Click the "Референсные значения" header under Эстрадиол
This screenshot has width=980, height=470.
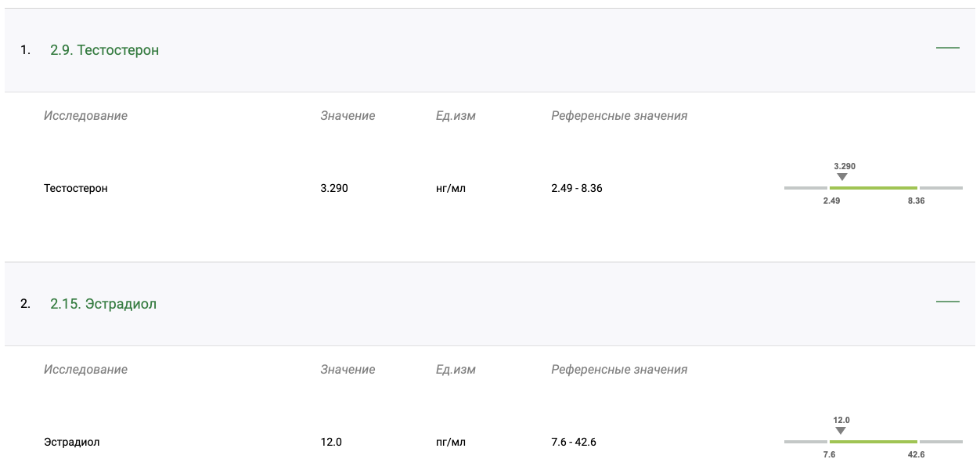pos(619,370)
